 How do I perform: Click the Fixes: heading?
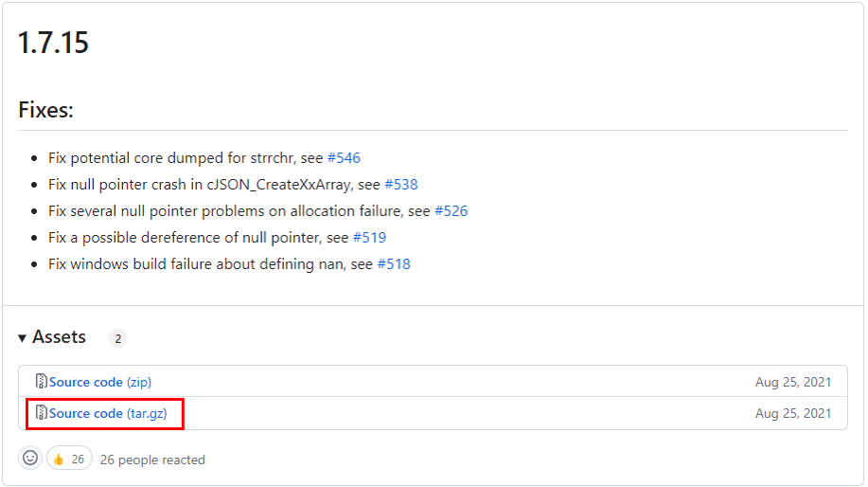(45, 110)
